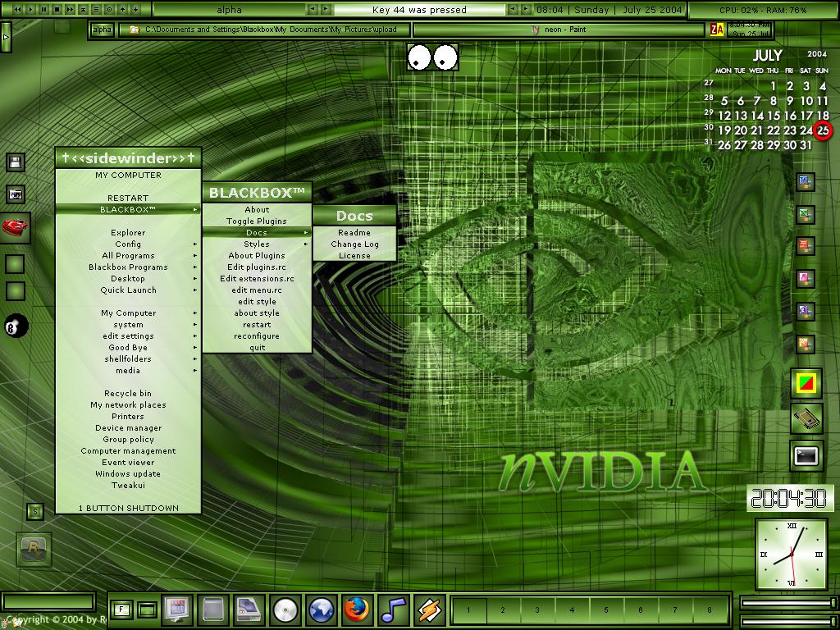Click the small S button at lower left
Screen dimensions: 840x630
35,512
